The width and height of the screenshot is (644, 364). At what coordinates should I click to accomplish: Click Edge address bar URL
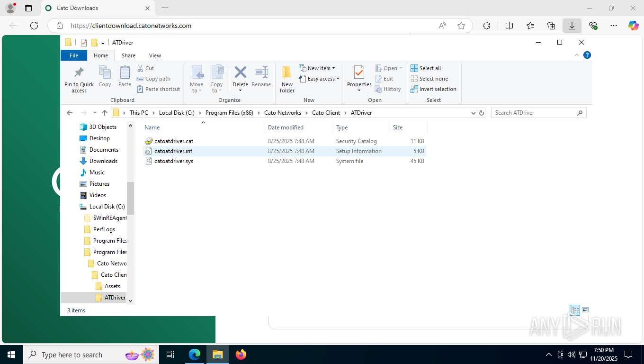tap(131, 26)
